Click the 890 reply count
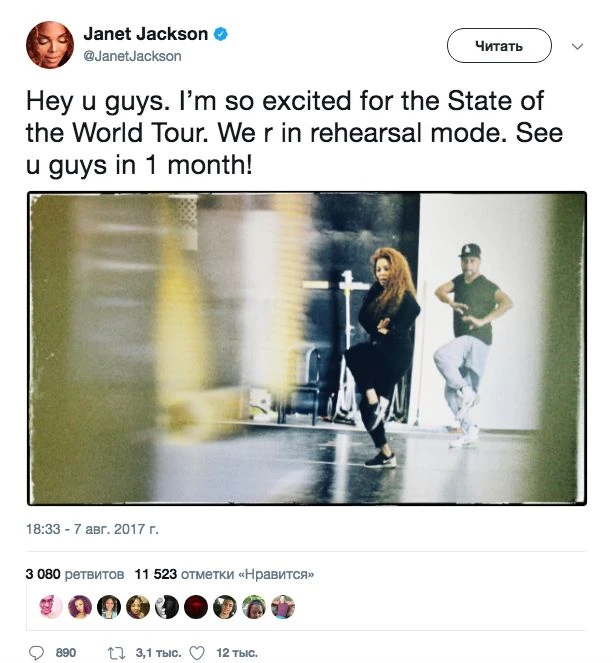Viewport: 613px width, 663px height. click(x=66, y=652)
